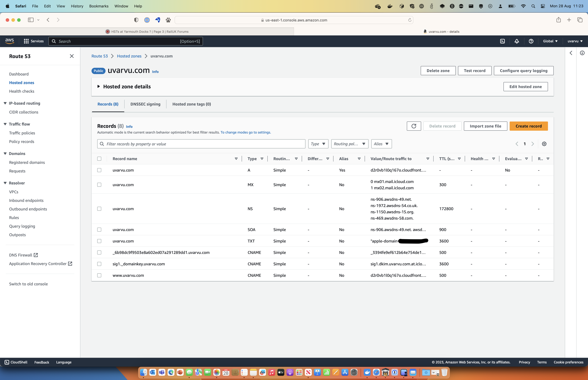Click the Delete zone button
The image size is (588, 380).
[438, 71]
